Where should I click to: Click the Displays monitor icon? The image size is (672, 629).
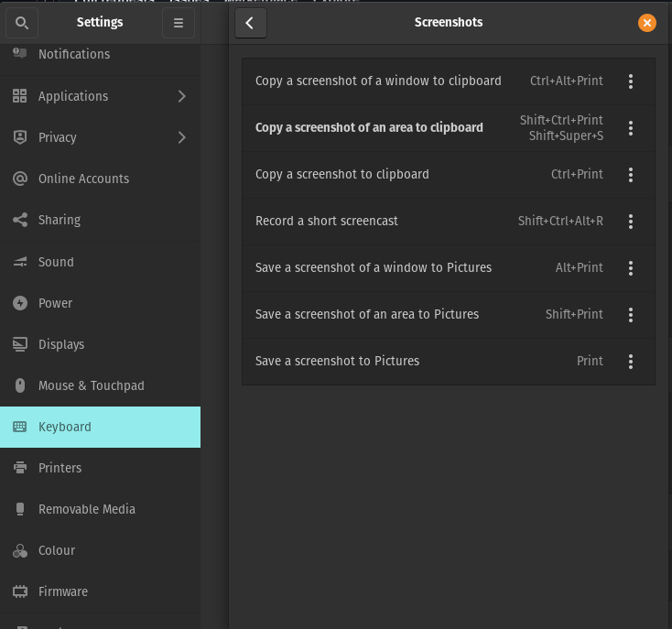(20, 344)
